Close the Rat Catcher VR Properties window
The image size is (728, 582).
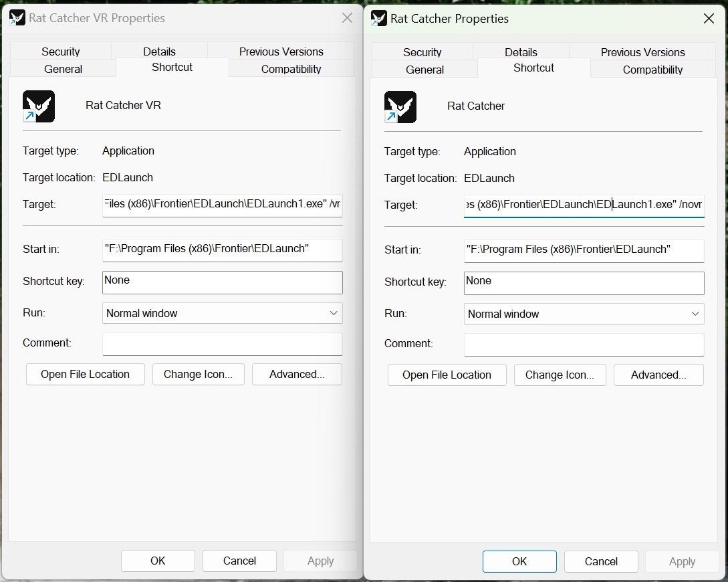347,18
